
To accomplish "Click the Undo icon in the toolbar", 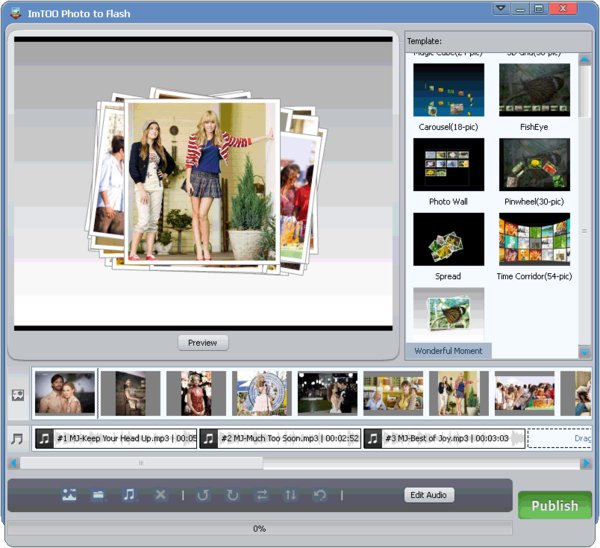I will tap(320, 495).
